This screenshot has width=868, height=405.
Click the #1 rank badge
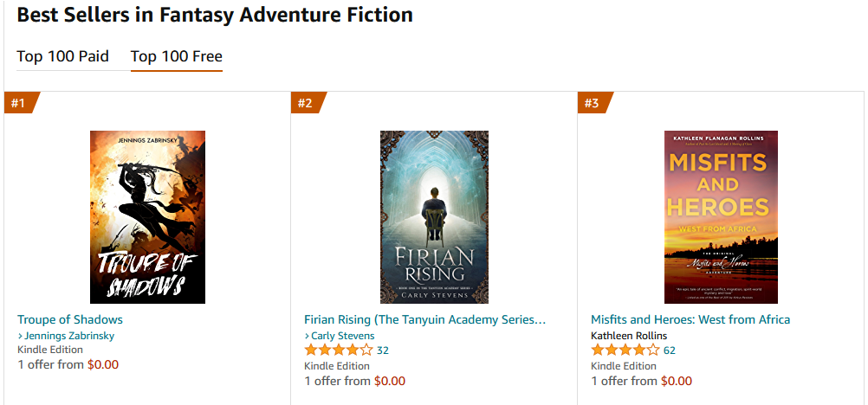point(19,103)
